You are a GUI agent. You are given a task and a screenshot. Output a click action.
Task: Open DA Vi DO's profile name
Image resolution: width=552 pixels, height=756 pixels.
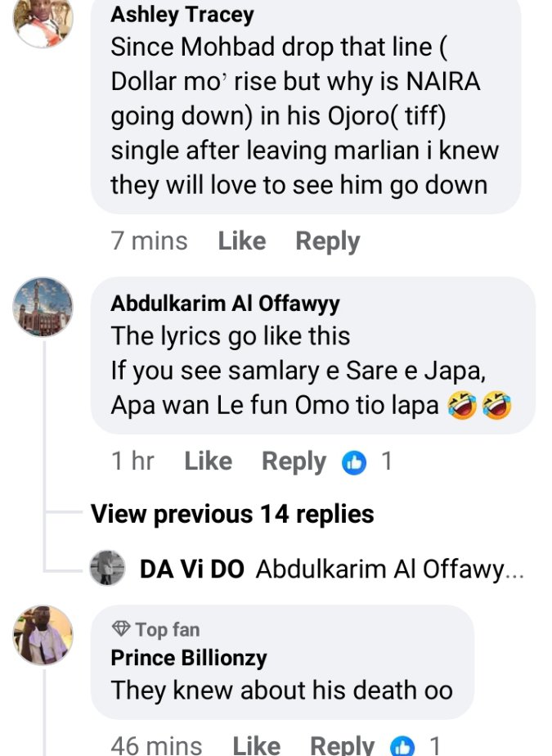tap(191, 569)
